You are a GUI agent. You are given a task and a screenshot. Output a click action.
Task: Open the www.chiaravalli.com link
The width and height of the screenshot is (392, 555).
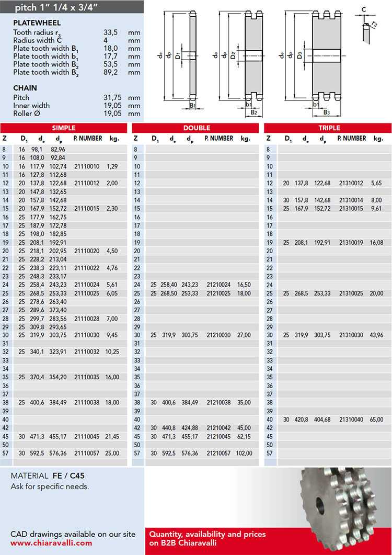[x=51, y=543]
